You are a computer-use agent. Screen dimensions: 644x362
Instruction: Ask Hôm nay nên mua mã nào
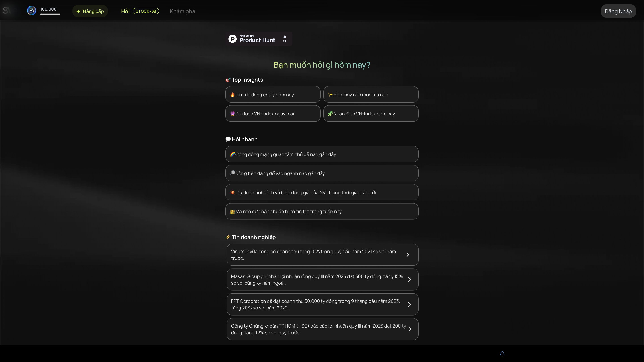(371, 95)
